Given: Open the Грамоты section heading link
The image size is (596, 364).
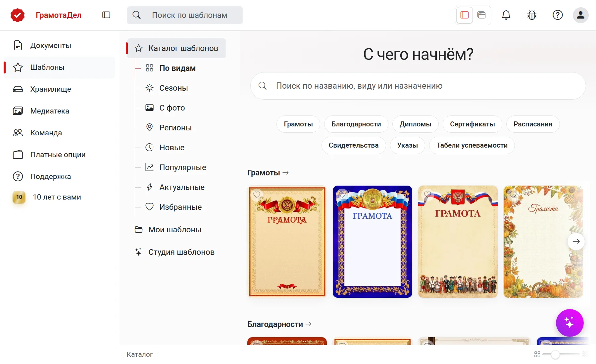Looking at the screenshot, I should 268,173.
